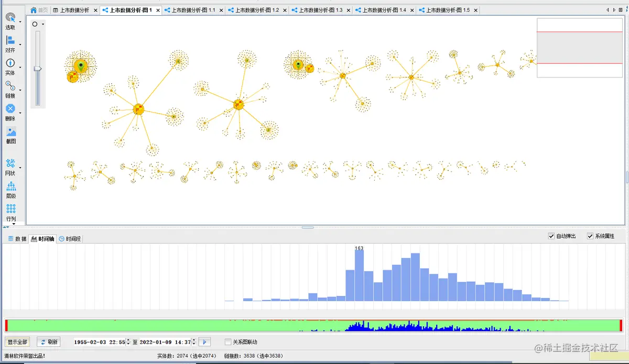This screenshot has height=364, width=629.
Task: Switch to 上市数据分析-图 1.2 tab
Action: (257, 10)
